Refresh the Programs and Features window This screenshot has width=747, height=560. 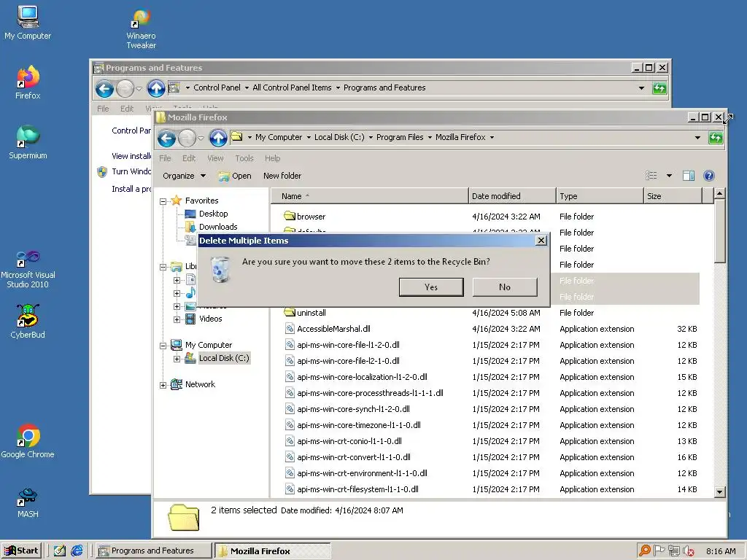tap(659, 88)
